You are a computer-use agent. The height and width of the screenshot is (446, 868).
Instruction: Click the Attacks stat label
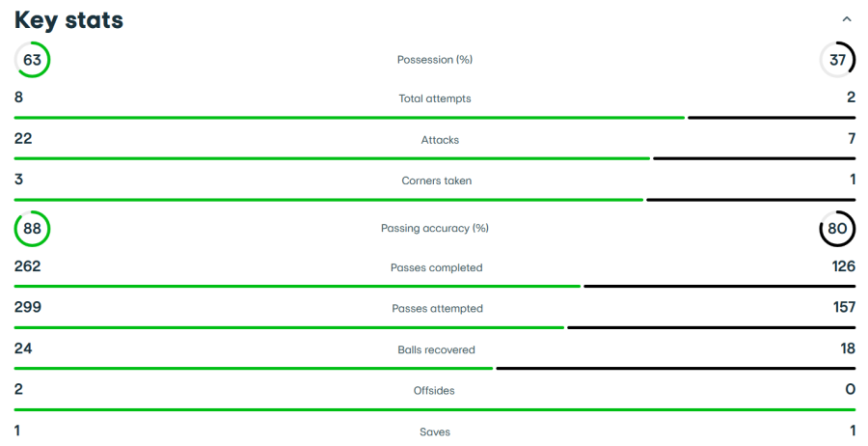[440, 140]
